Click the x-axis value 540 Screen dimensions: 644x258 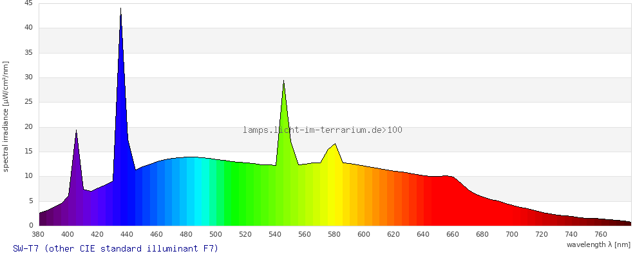275,235
